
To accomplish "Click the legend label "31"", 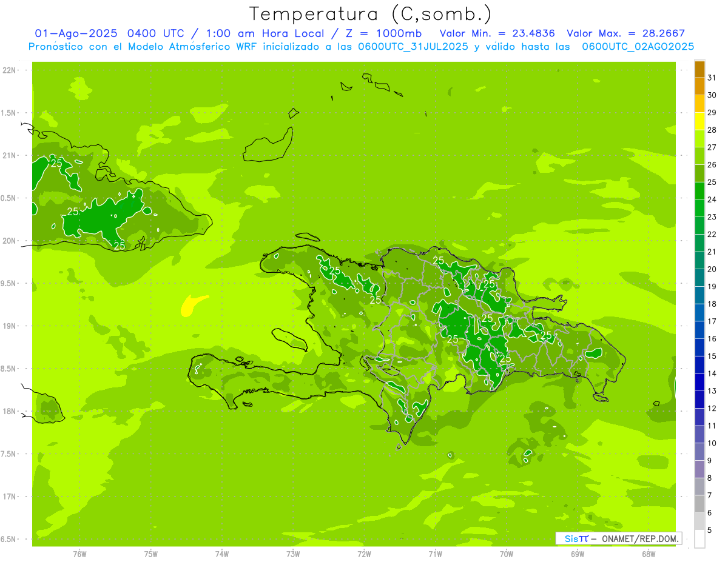I will click(712, 78).
